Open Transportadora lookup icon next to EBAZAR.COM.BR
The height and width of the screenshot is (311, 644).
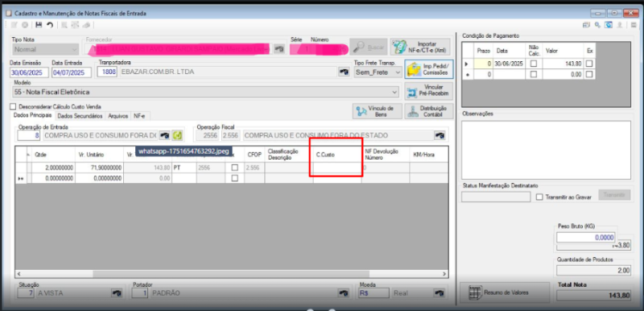coord(344,72)
